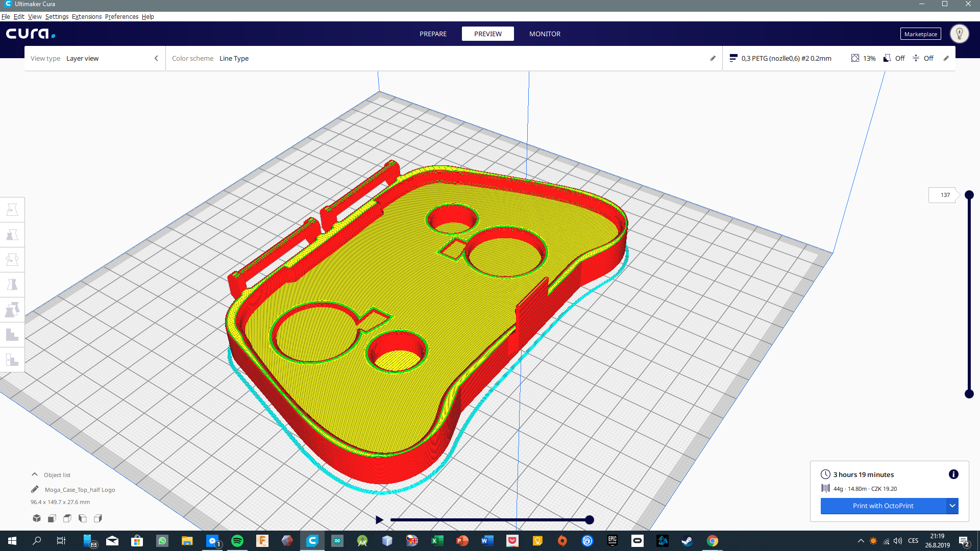
Task: Open the Help menu
Action: tap(148, 16)
